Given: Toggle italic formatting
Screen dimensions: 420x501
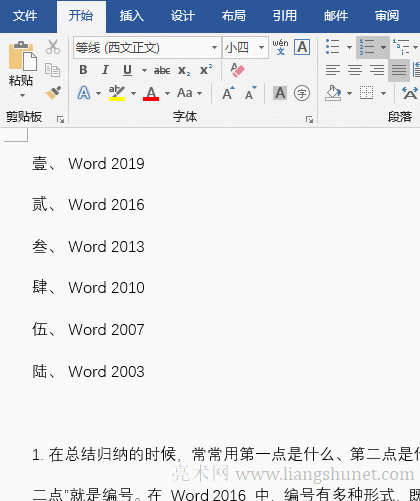Looking at the screenshot, I should (105, 70).
